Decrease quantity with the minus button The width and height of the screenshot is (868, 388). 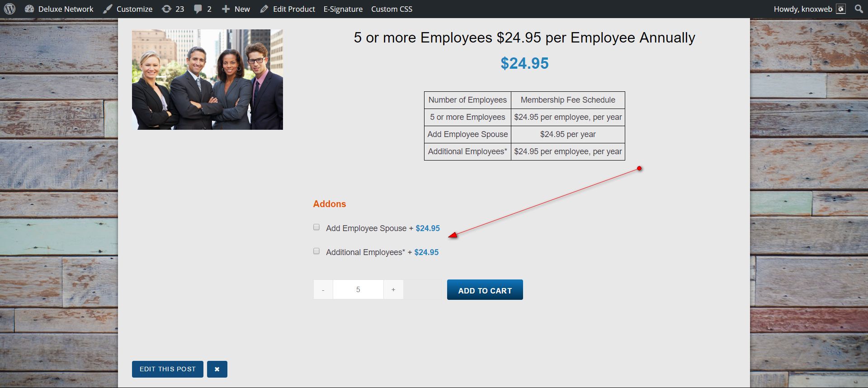click(323, 290)
